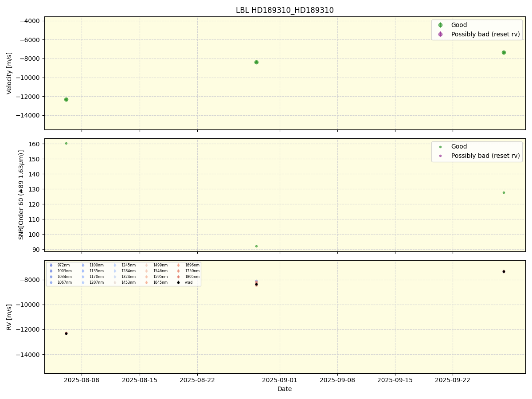Select the velocity data point near -7400 m/s
The image size is (532, 399).
tap(504, 52)
